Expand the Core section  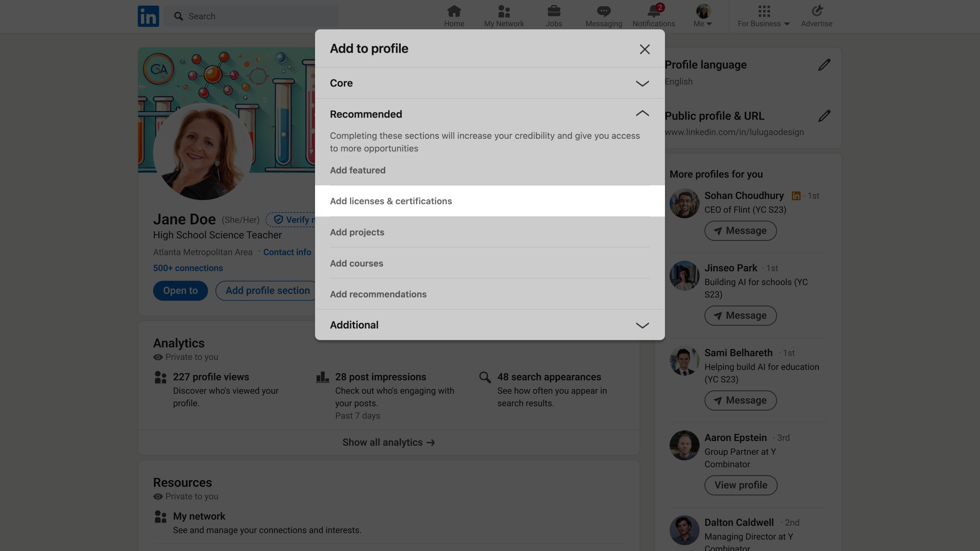(x=490, y=83)
